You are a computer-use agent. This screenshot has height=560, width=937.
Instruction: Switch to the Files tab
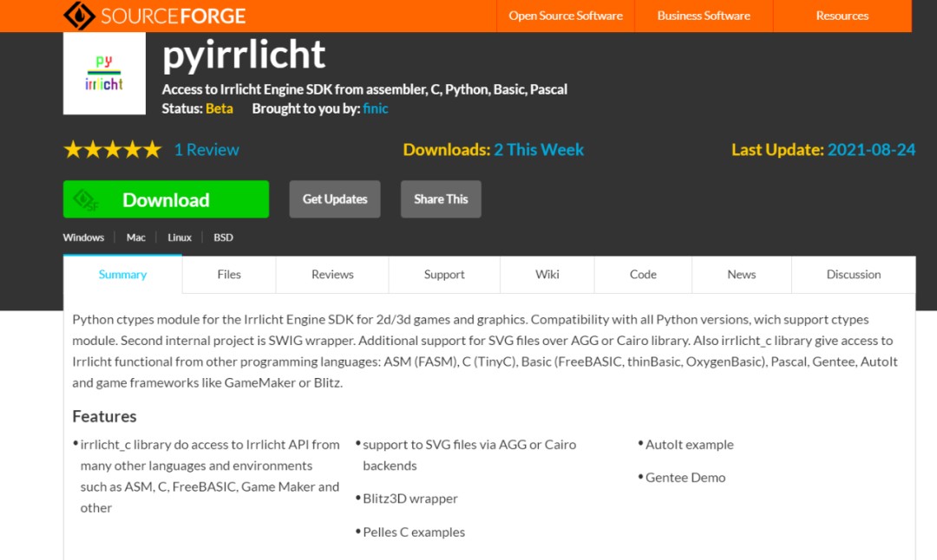coord(229,275)
